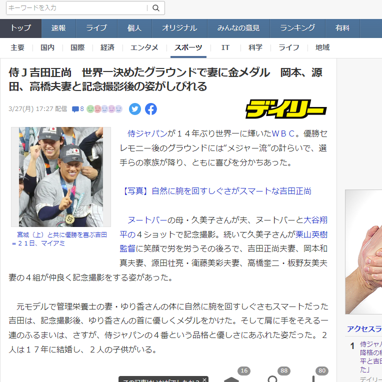Share article on Twitter

pyautogui.click(x=135, y=109)
